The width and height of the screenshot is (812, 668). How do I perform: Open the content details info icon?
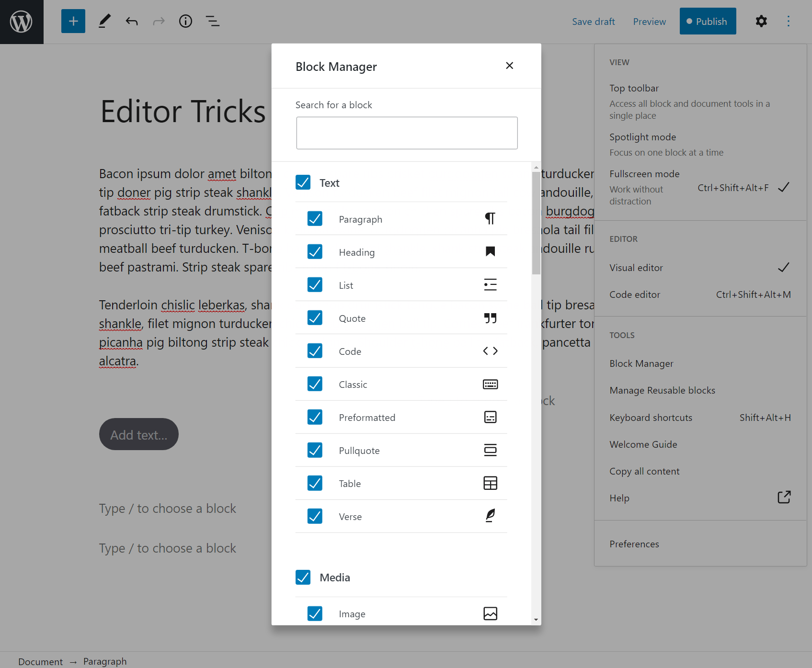click(x=185, y=21)
